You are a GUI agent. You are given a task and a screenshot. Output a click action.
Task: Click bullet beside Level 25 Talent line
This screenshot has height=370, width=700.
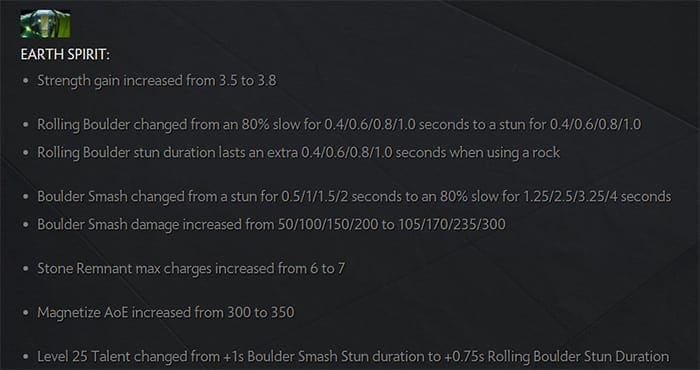pyautogui.click(x=26, y=357)
